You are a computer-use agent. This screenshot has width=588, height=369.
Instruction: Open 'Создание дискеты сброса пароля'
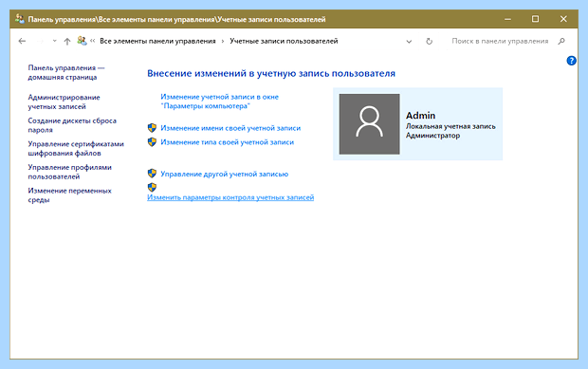click(72, 125)
